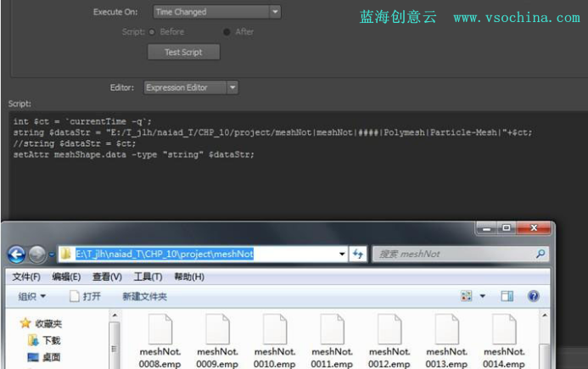Open the 编辑(E) menu

tap(66, 277)
